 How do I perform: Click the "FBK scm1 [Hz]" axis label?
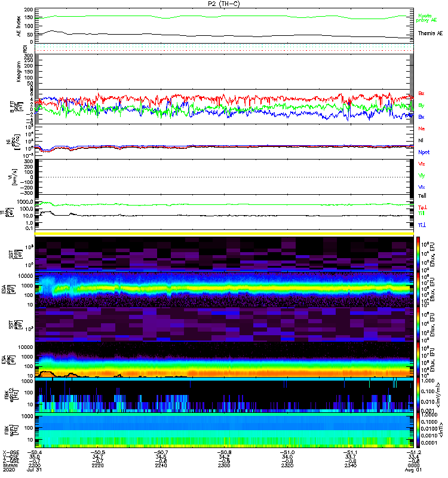coord(11,430)
